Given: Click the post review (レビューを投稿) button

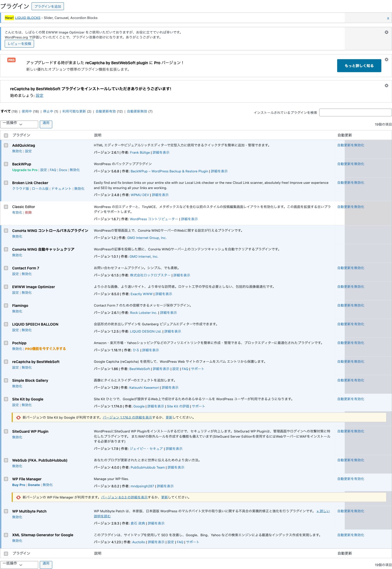Looking at the screenshot, I should pyautogui.click(x=19, y=44).
